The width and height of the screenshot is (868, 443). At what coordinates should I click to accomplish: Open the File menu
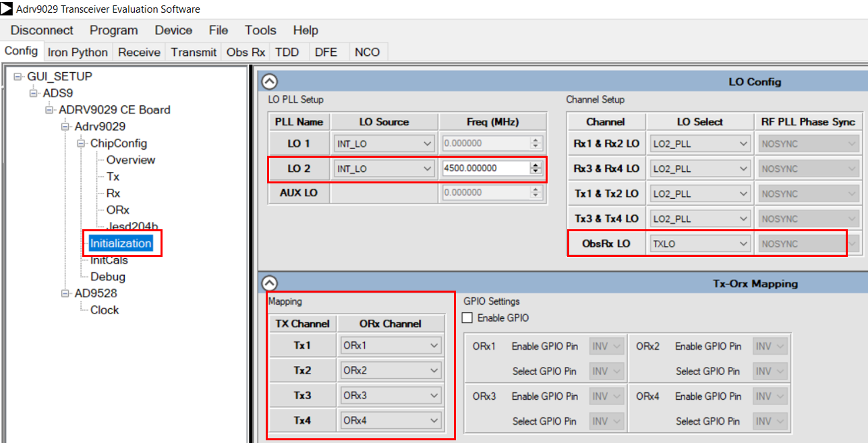pos(219,30)
